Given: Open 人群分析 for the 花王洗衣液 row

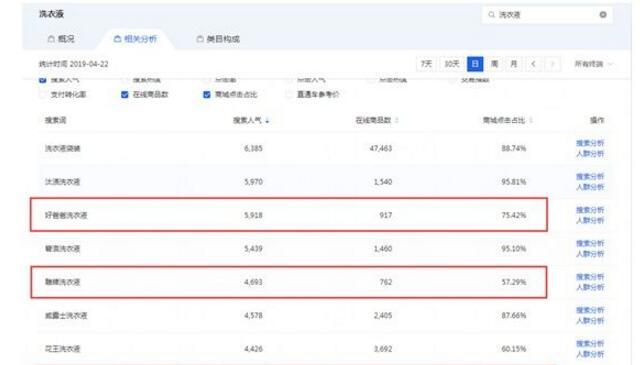Looking at the screenshot, I should point(590,355).
